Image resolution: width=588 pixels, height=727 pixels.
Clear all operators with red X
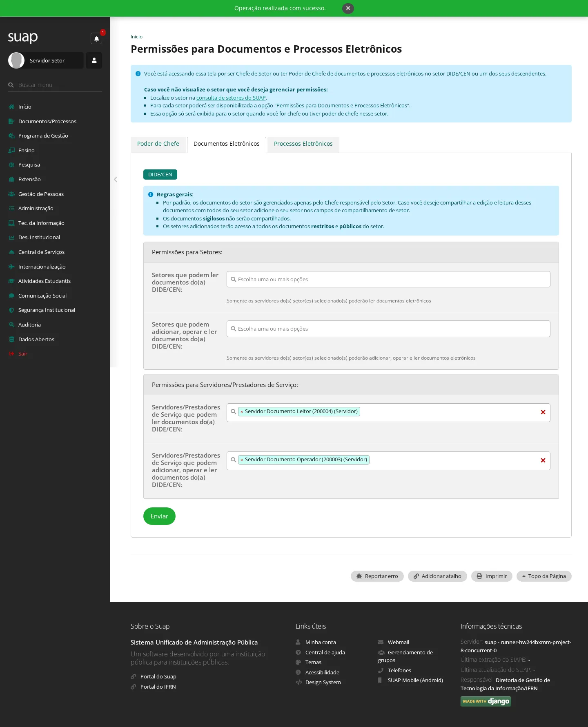543,460
